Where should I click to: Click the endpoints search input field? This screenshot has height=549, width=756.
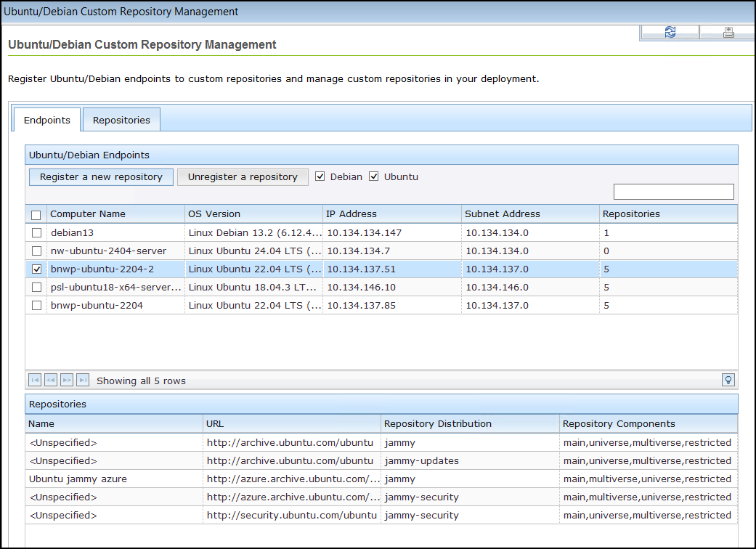tap(673, 192)
